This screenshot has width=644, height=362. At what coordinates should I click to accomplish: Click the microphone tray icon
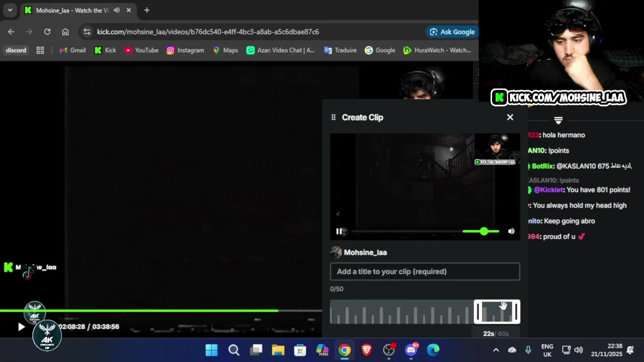pos(528,350)
